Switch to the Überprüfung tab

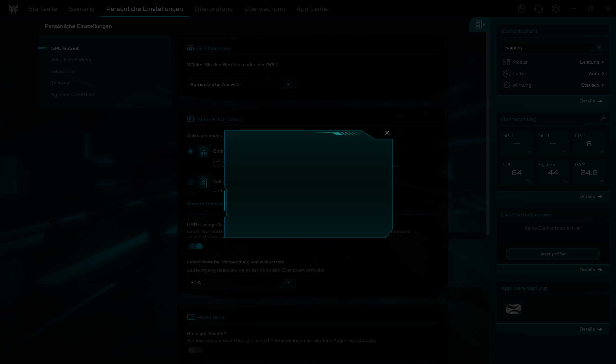[214, 9]
